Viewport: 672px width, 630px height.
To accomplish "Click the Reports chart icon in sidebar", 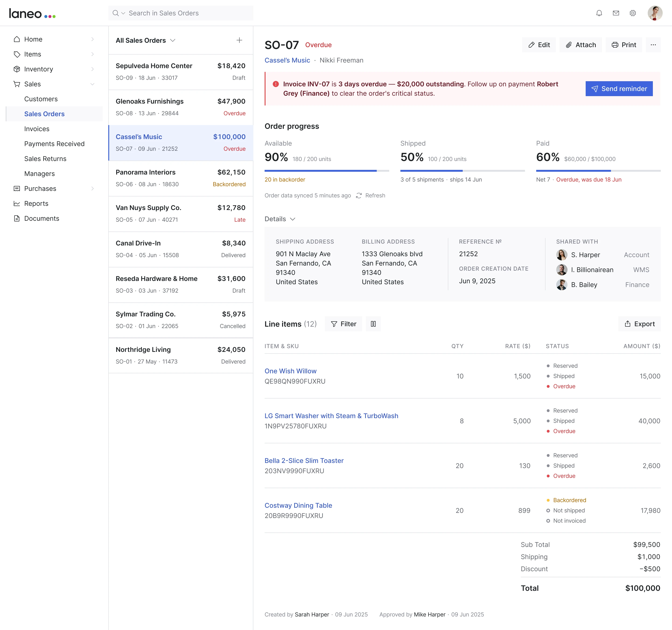I will pos(17,203).
